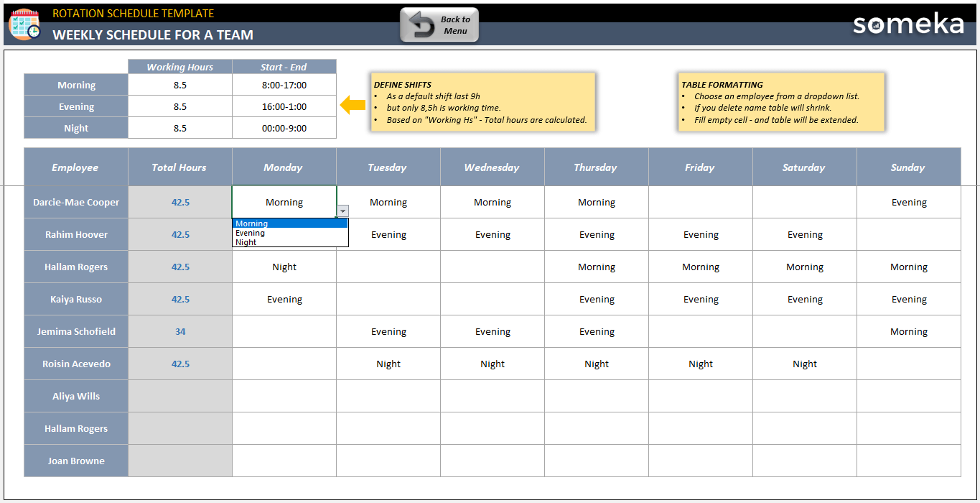
Task: Click the Sunday column header
Action: coord(909,167)
